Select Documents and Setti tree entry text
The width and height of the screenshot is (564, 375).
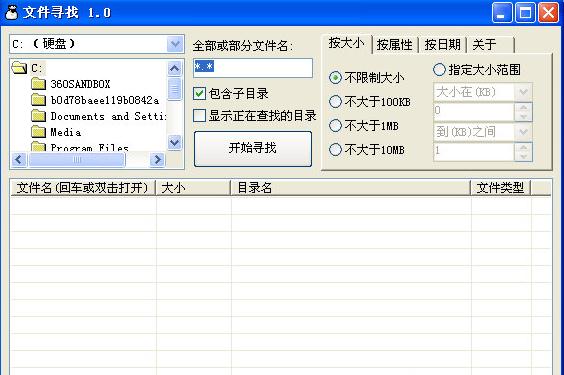108,116
